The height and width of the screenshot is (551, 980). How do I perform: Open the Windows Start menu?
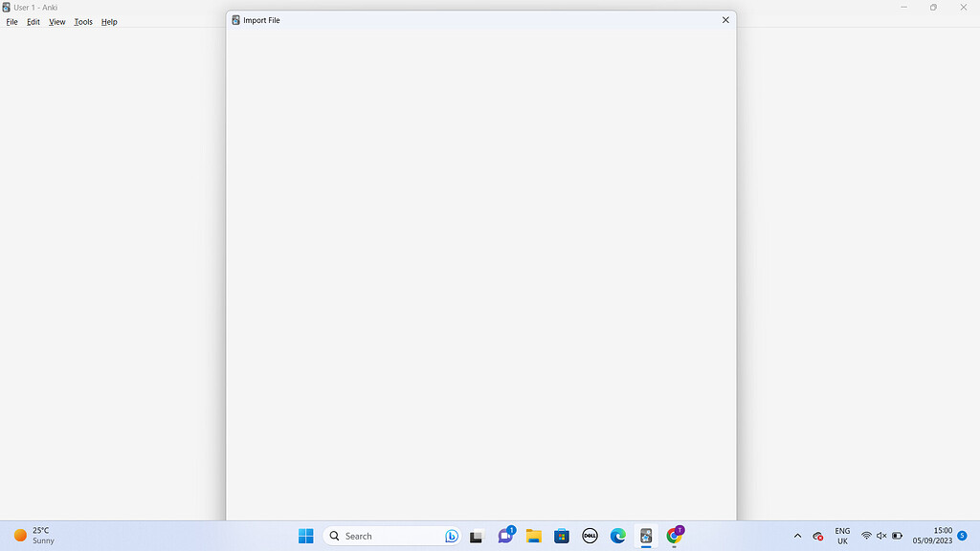coord(305,536)
